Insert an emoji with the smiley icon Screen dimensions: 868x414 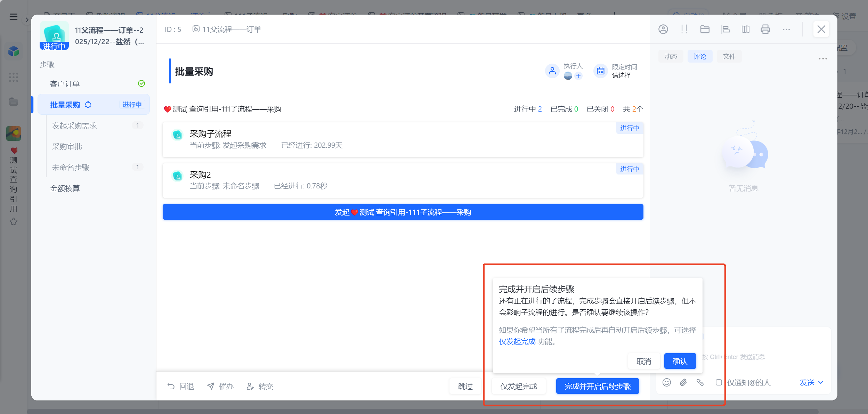[666, 382]
